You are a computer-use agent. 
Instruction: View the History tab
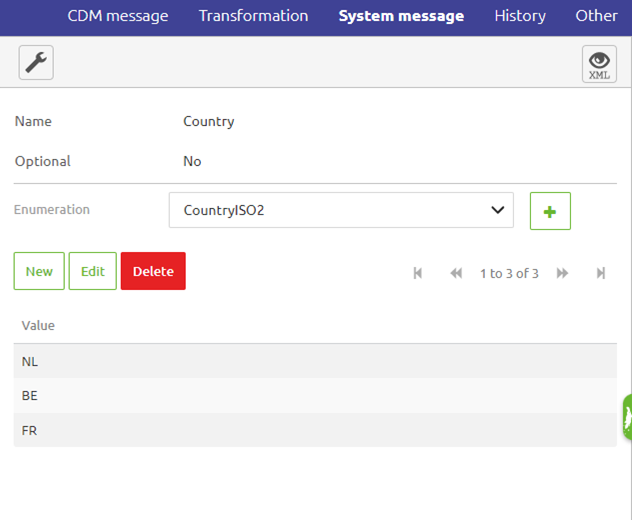pos(520,16)
